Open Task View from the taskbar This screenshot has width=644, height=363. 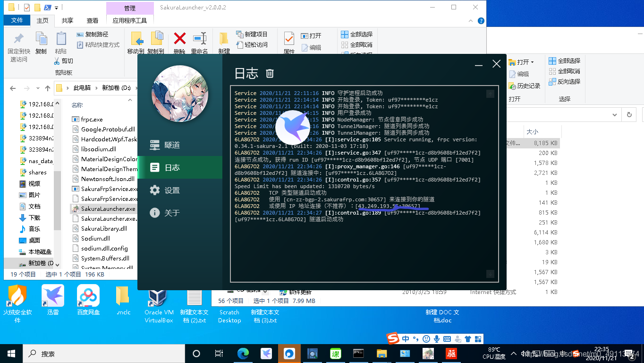click(x=219, y=353)
